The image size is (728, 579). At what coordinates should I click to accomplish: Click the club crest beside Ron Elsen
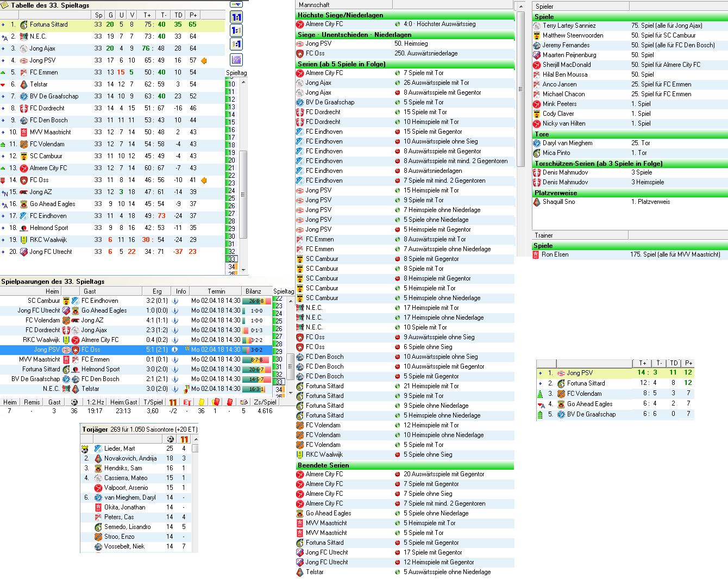click(536, 254)
